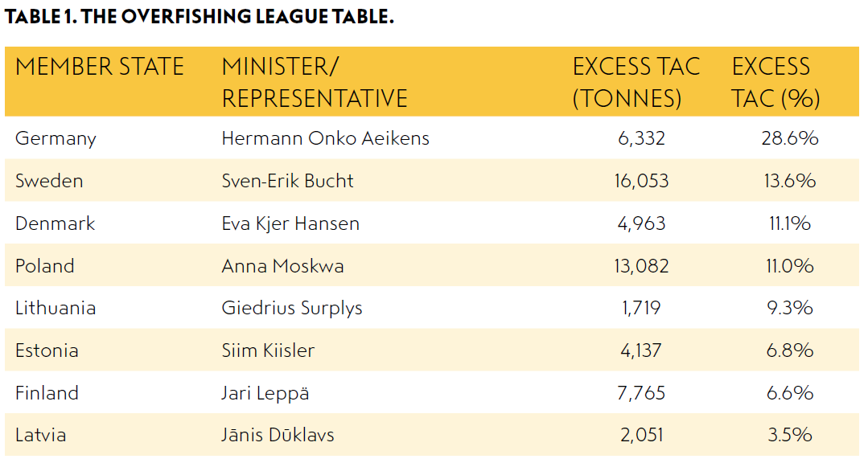This screenshot has height=463, width=868.
Task: Click minister Siim Kiisler's name
Action: [268, 350]
